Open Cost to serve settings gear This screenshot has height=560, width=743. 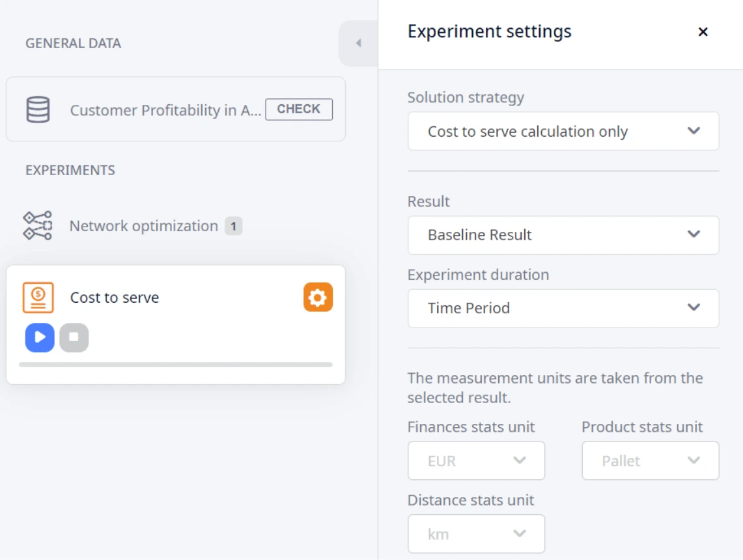click(x=318, y=298)
